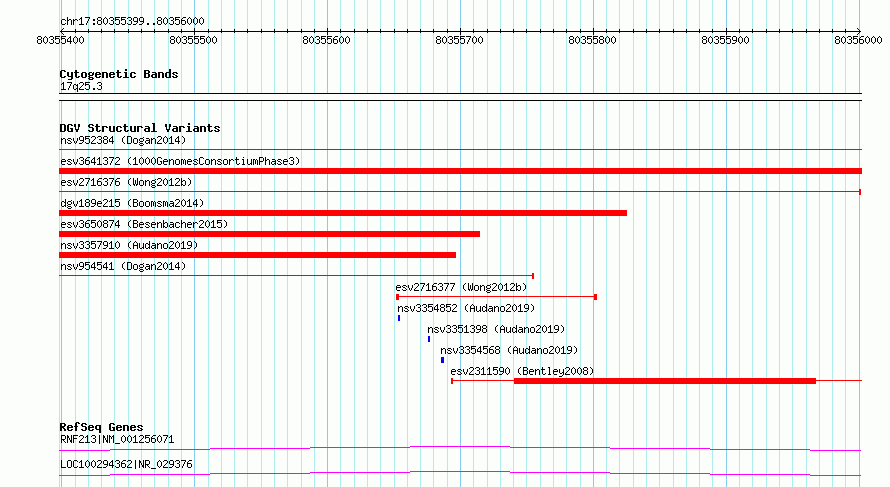This screenshot has width=890, height=487.
Task: Click the magenta LOC100294362 gene line
Action: click(x=460, y=473)
